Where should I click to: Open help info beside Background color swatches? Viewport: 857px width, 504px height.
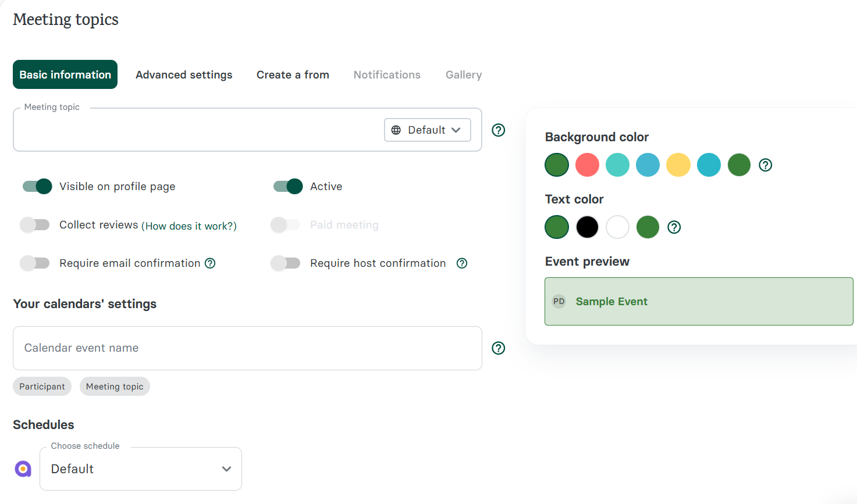coord(765,165)
